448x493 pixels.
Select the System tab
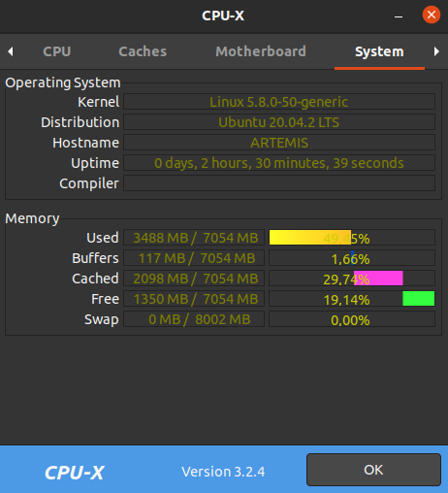tap(379, 51)
